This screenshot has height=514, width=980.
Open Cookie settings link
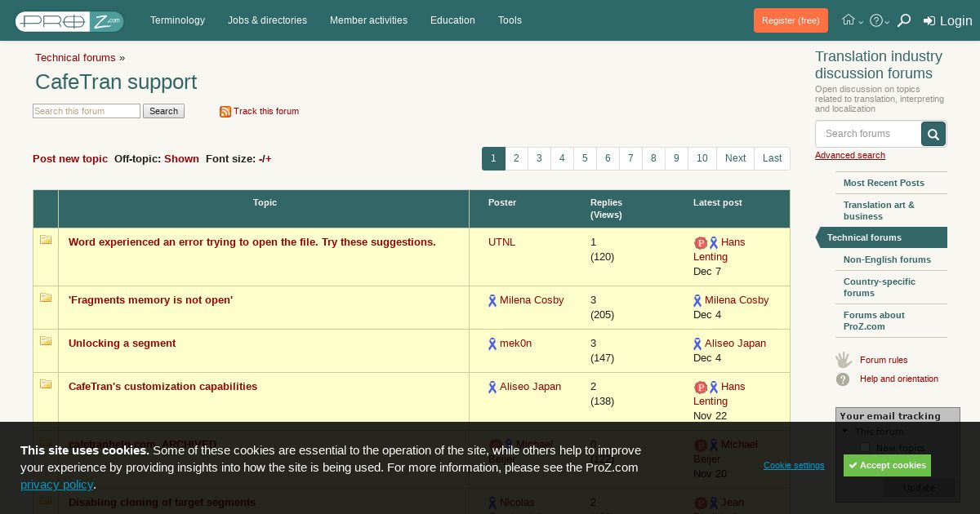794,465
